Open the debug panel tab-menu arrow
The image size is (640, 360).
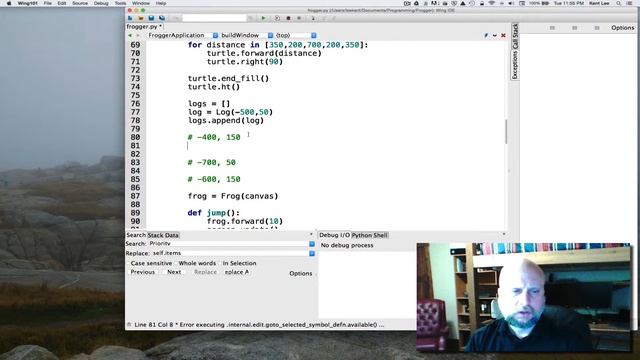(x=504, y=234)
